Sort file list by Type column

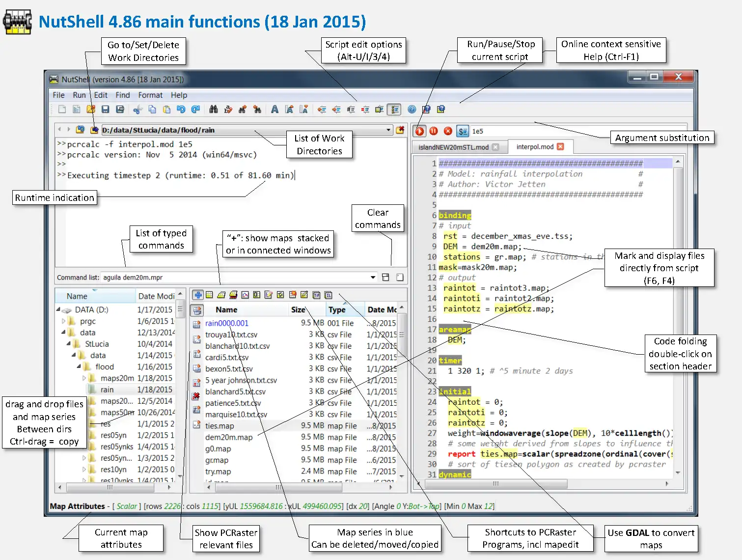[x=345, y=309]
